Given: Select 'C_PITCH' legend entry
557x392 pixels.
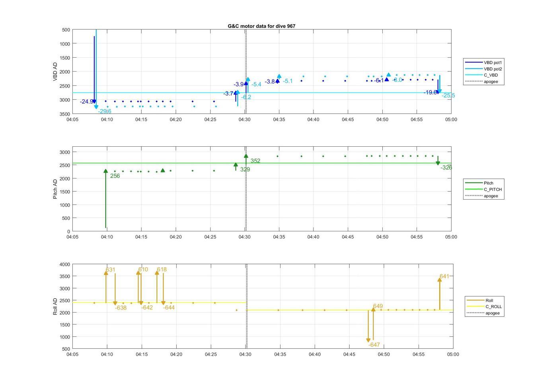Looking at the screenshot, I should coord(483,189).
